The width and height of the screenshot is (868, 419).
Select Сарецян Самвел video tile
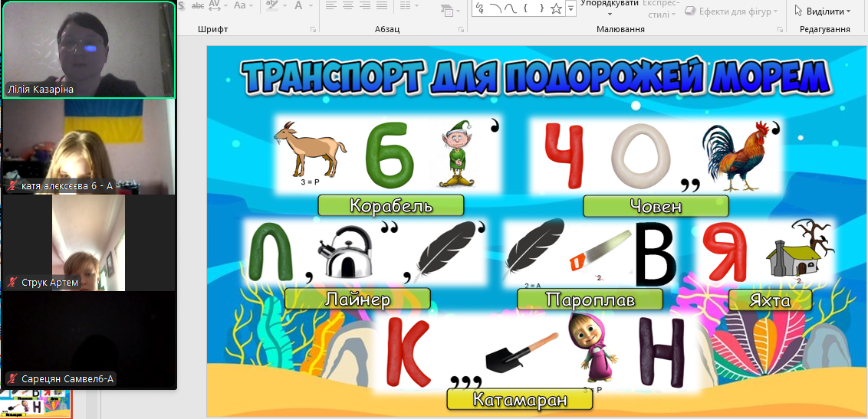click(x=89, y=339)
